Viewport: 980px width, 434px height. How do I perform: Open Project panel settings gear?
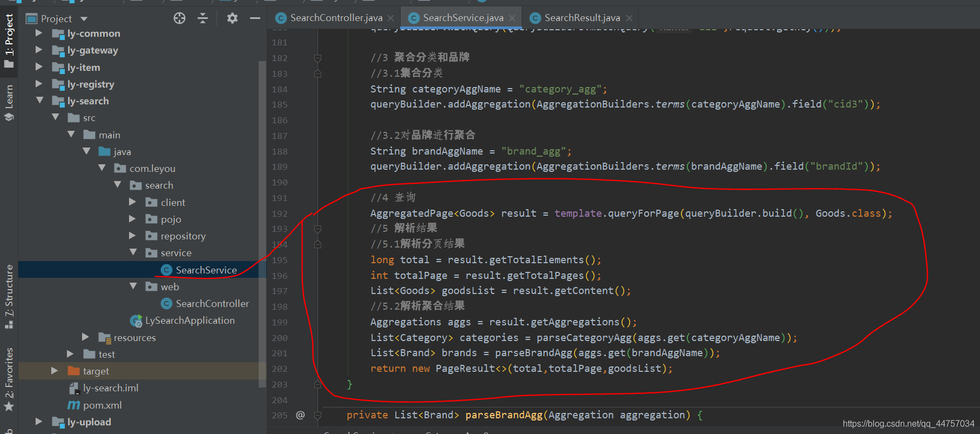(x=232, y=18)
